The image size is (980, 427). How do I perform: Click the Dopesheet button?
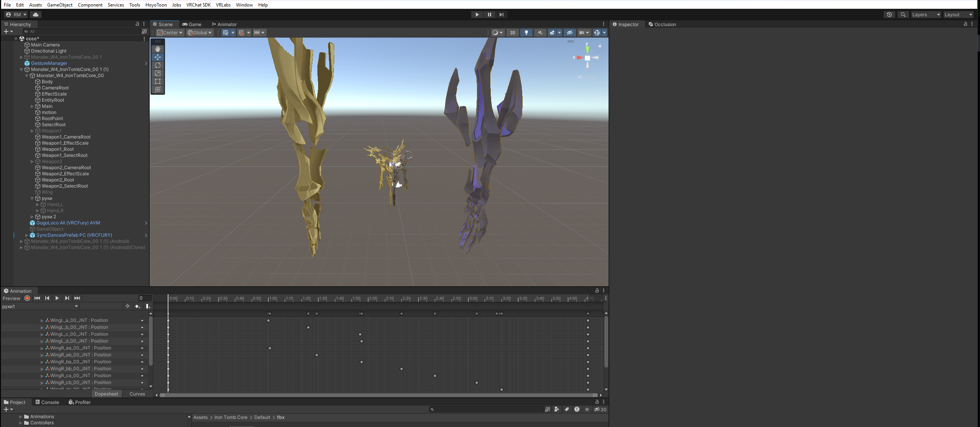[x=106, y=394]
